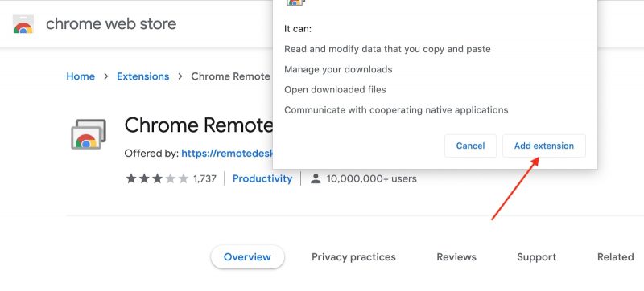Click the 1,737 ratings count
This screenshot has height=291, width=644.
point(204,178)
